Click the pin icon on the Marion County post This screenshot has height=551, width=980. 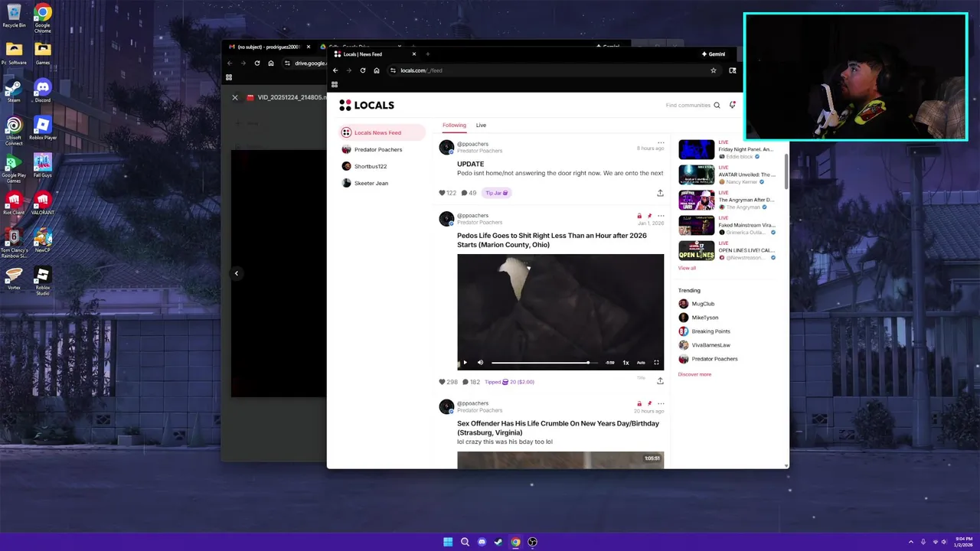pos(649,216)
